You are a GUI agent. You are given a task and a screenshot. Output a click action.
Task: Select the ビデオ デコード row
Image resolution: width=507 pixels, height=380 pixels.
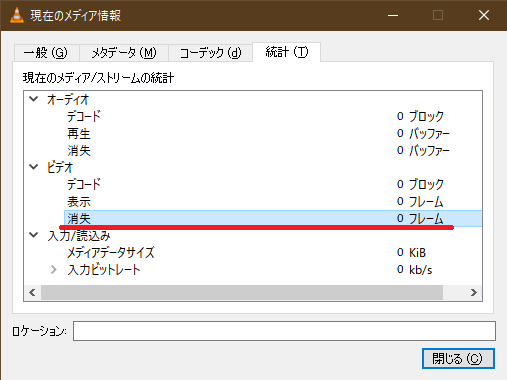[x=273, y=184]
